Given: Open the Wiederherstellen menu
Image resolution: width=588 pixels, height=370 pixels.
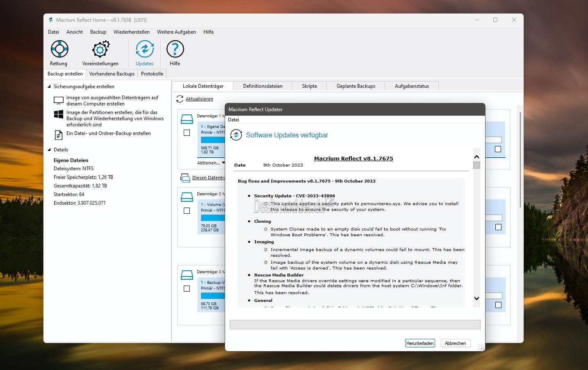Looking at the screenshot, I should (132, 32).
